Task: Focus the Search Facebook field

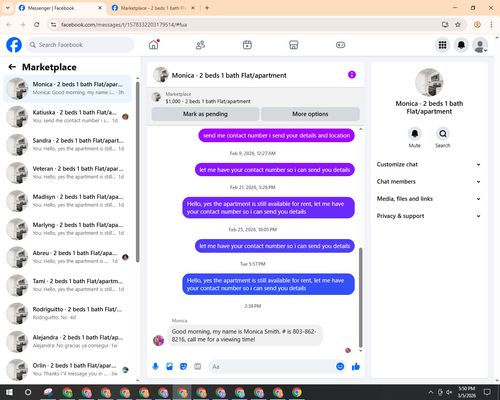Action: pos(80,45)
